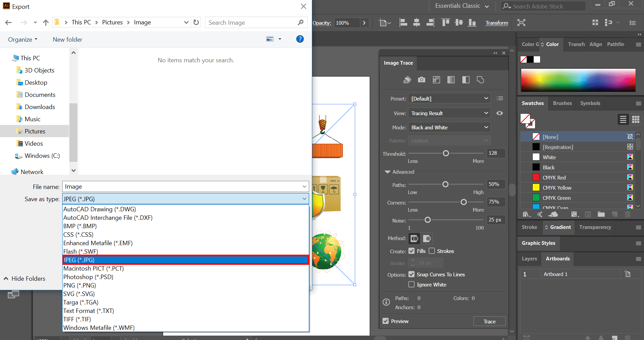
Task: Click the File name input field
Action: pos(183,187)
